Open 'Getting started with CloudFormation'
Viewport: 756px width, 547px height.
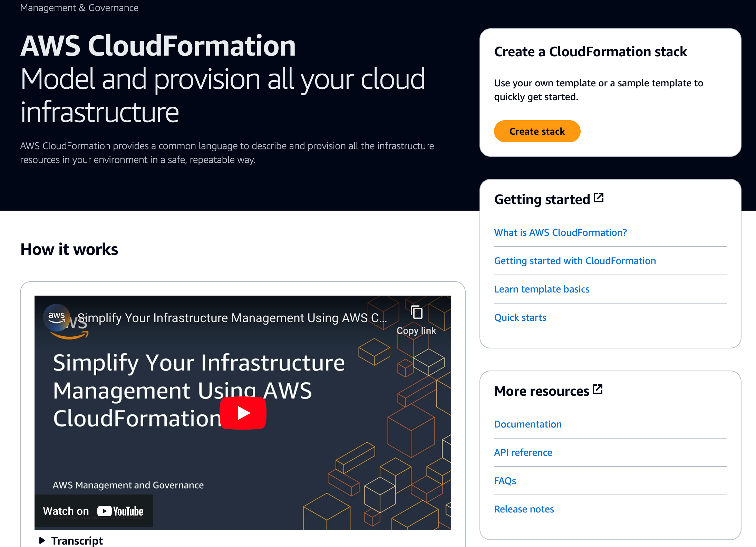(x=575, y=261)
